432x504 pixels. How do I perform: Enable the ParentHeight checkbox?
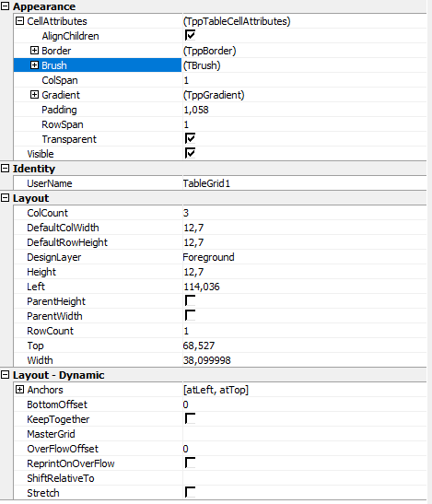[x=190, y=301]
